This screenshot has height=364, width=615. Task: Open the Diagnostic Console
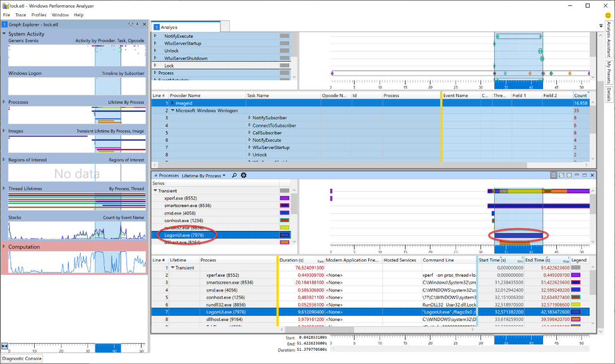coord(21,358)
